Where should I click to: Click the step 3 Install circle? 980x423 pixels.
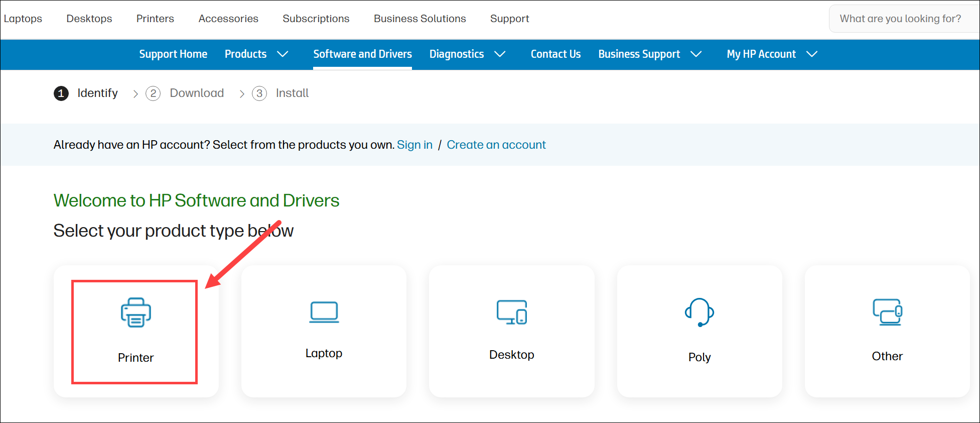click(x=259, y=93)
